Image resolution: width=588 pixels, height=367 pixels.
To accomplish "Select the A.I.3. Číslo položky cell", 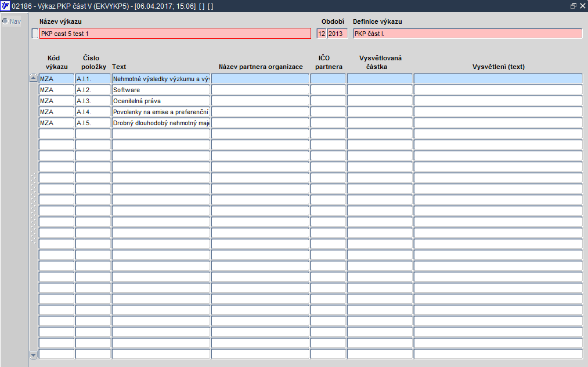I will pyautogui.click(x=93, y=101).
